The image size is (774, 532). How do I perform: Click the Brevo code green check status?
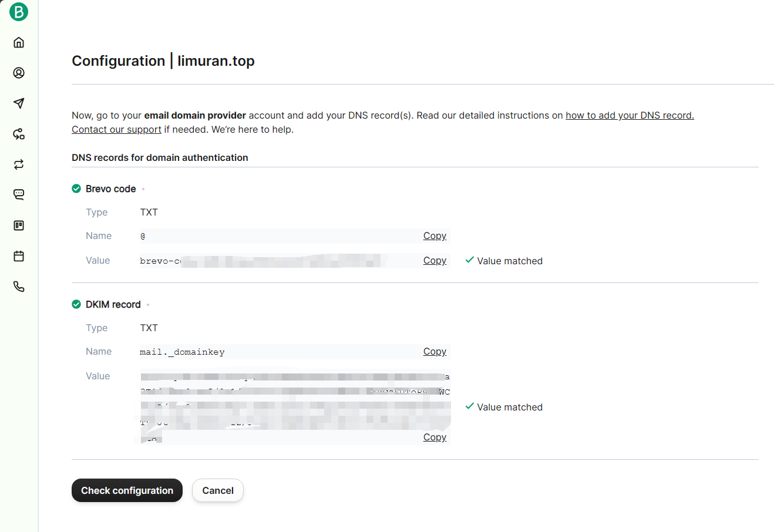point(76,188)
